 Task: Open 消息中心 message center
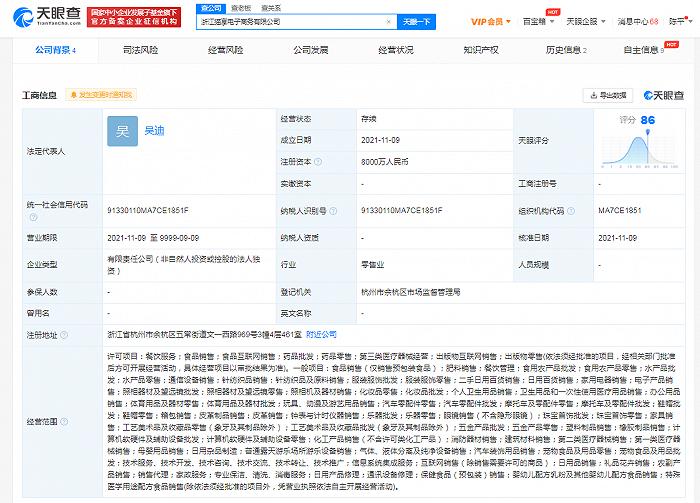click(638, 21)
